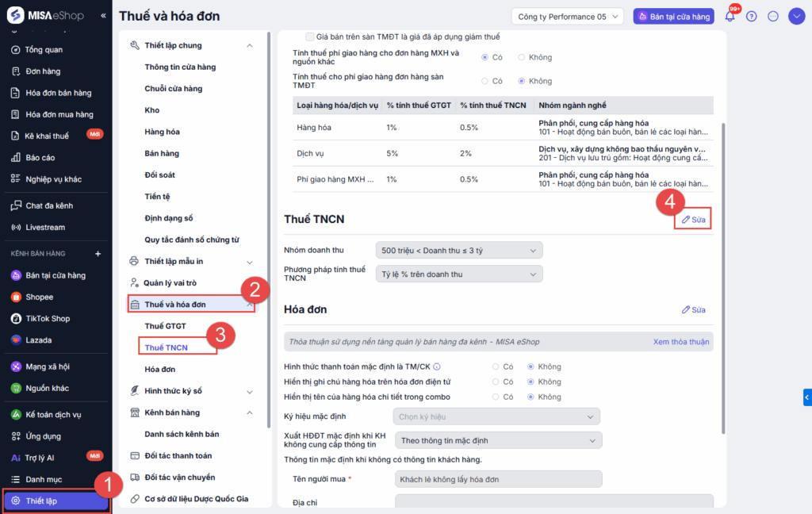Open the Xem thỏa thuận link
812x514 pixels.
coord(680,342)
